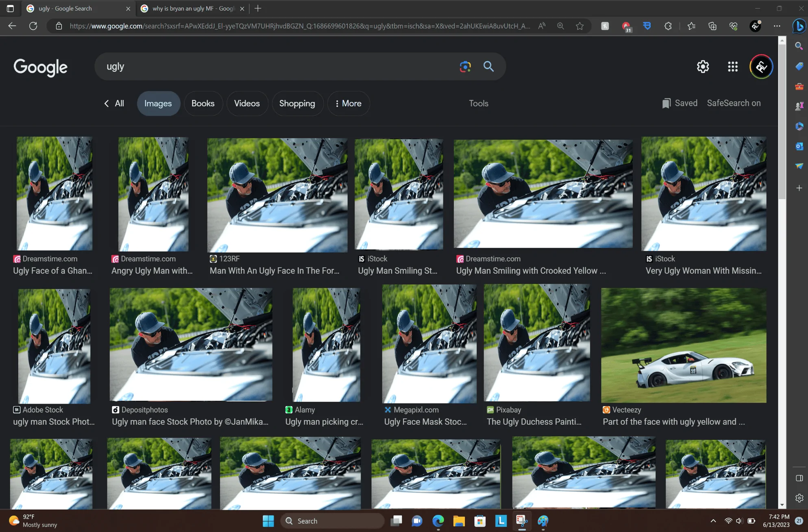
Task: Open the Depositphotos ugly man face thumbnail
Action: coord(191,345)
